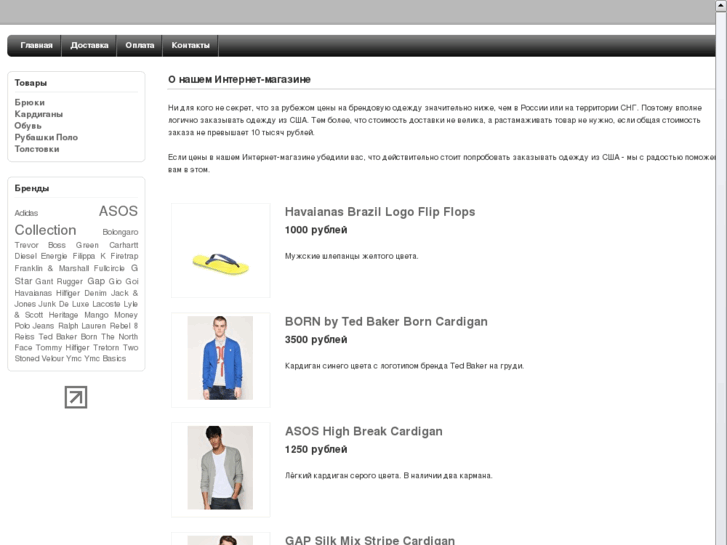Choose the Mango brand tag
The image size is (727, 545).
96,315
